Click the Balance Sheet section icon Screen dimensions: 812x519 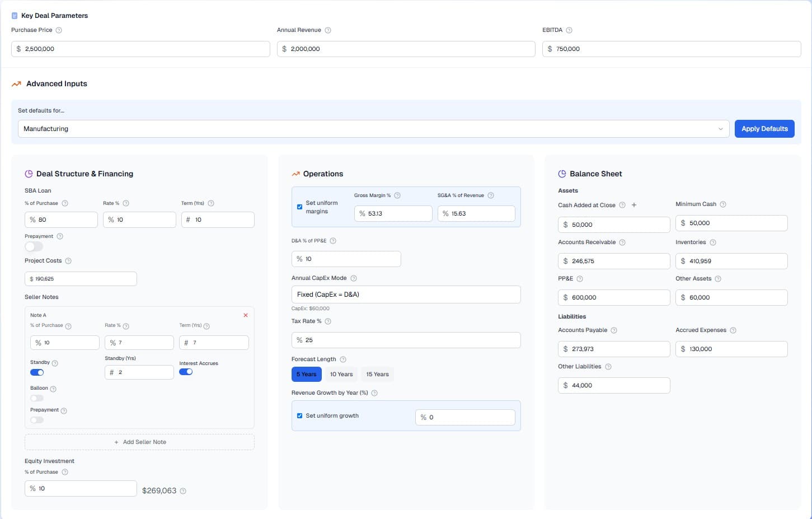[x=562, y=174]
